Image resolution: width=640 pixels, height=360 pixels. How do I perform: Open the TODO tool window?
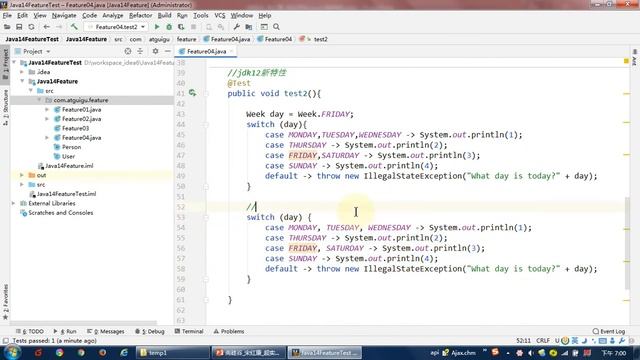pyautogui.click(x=30, y=331)
